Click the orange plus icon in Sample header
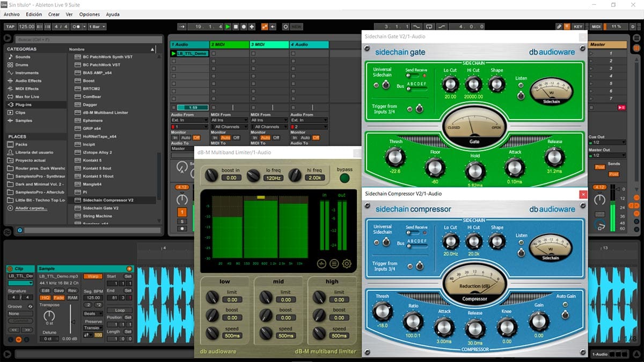The image size is (644, 362). [129, 269]
